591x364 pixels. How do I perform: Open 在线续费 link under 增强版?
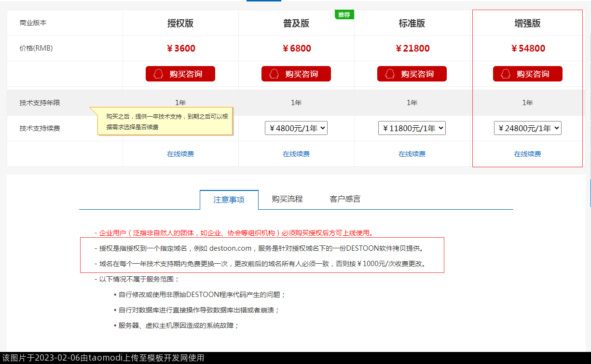point(527,154)
